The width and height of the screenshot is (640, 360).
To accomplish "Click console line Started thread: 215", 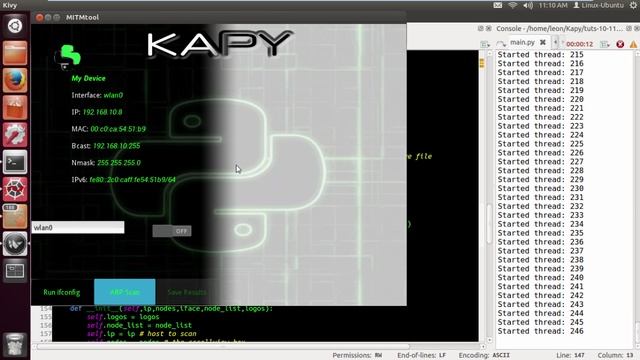I will click(540, 55).
